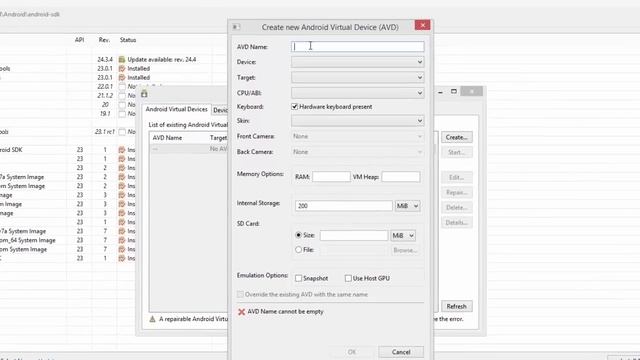640x360 pixels.
Task: Click the Rev. column header in SDK Manager
Action: click(104, 40)
